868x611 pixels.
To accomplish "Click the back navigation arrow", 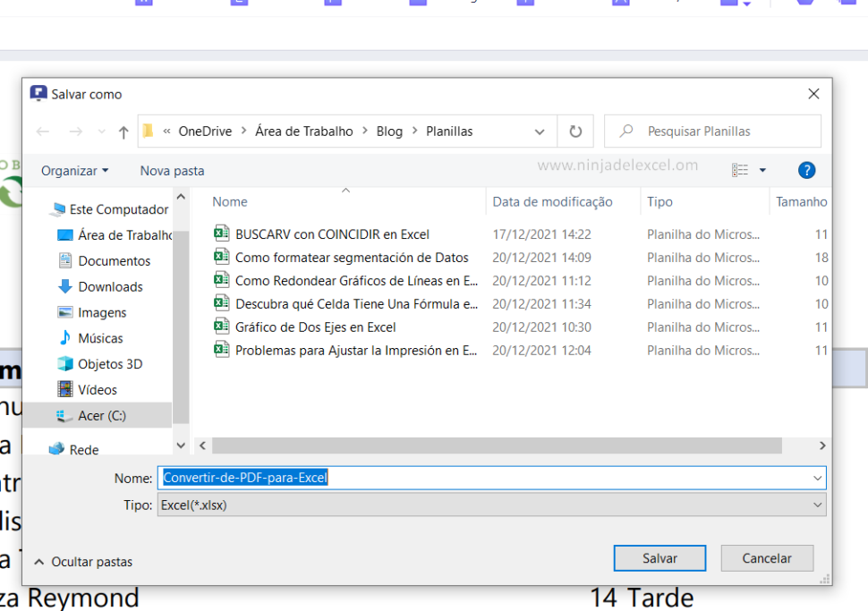I will tap(42, 131).
